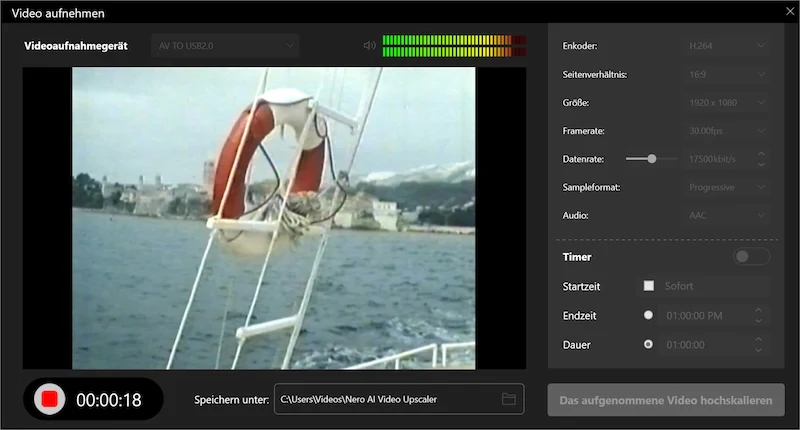Viewport: 800px width, 430px height.
Task: Select the Dauer radio button
Action: tap(648, 344)
